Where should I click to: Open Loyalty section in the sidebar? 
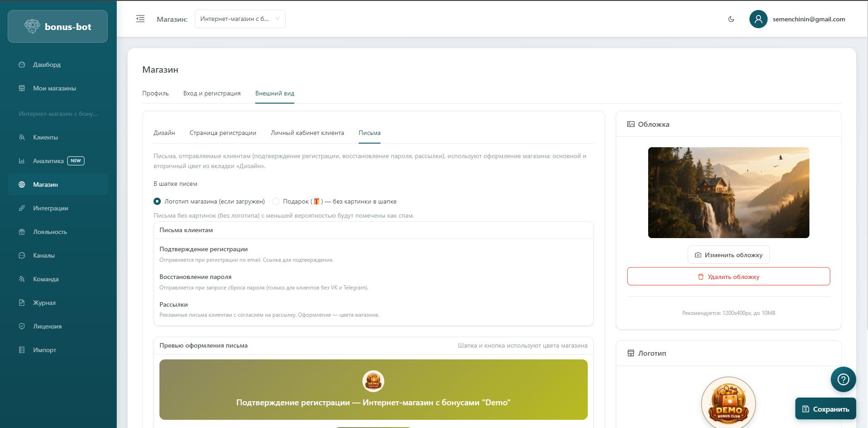point(50,232)
